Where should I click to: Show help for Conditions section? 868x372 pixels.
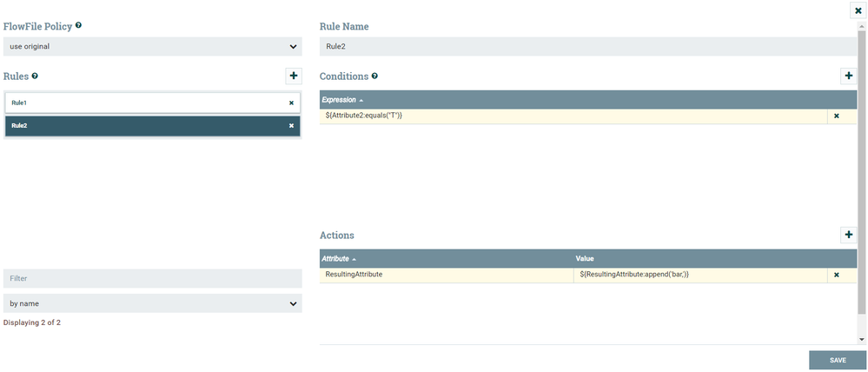[x=374, y=76]
